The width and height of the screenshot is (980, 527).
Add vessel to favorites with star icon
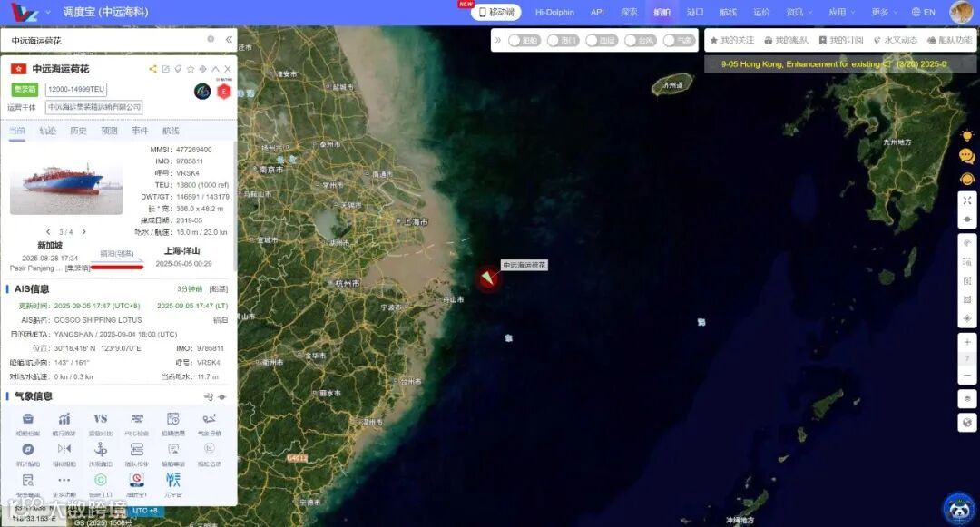[191, 69]
